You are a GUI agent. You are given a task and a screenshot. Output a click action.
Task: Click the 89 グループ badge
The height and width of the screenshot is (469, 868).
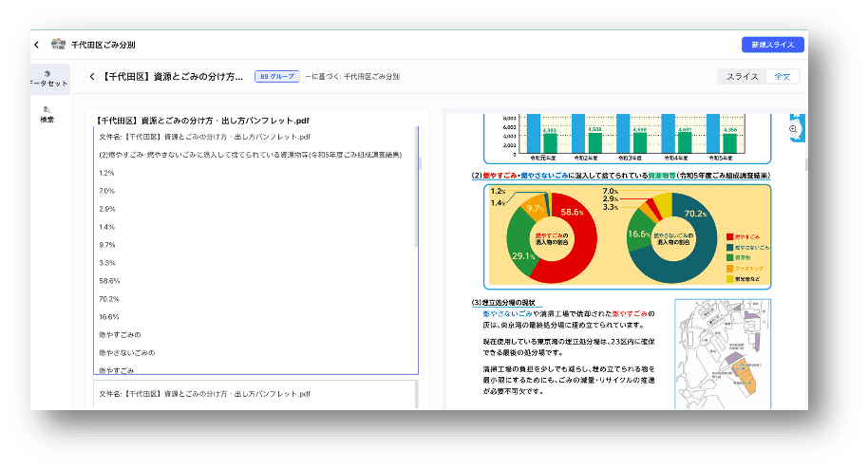[276, 76]
